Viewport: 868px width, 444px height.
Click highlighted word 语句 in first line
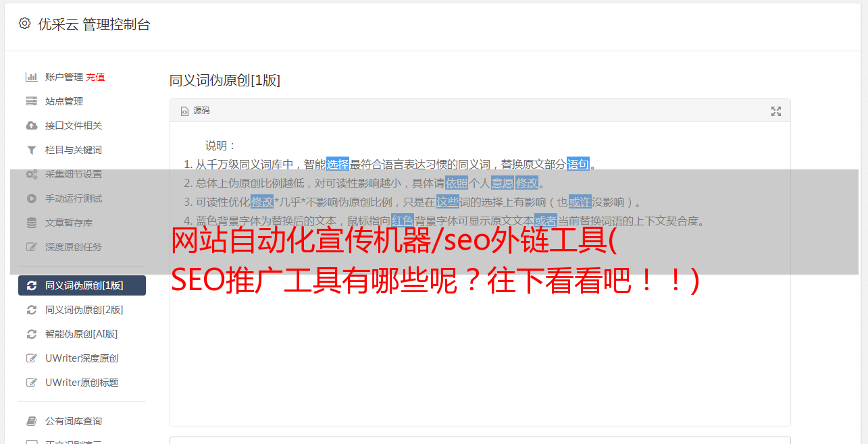(578, 164)
